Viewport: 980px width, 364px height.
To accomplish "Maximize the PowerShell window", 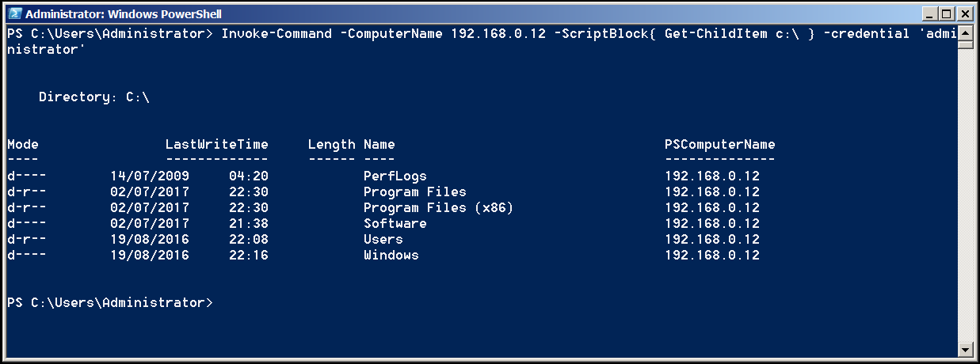I will (947, 14).
